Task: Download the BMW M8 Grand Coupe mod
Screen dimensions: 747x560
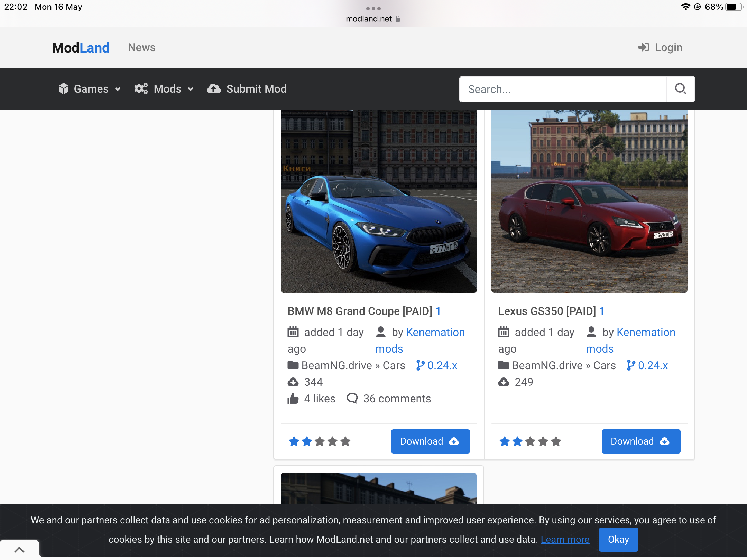Action: (430, 441)
